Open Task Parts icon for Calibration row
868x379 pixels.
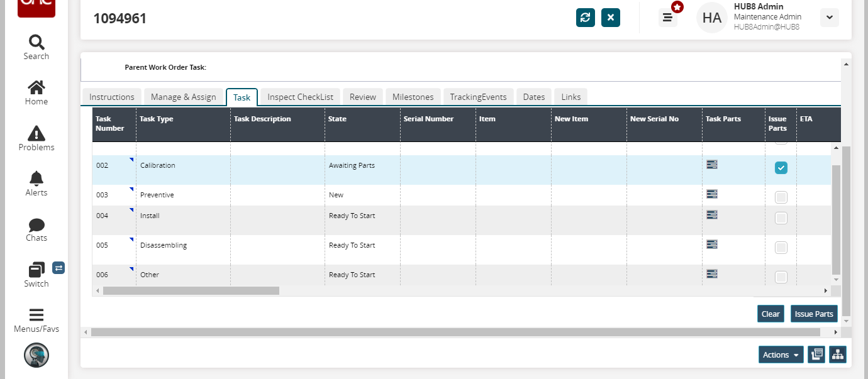(711, 165)
